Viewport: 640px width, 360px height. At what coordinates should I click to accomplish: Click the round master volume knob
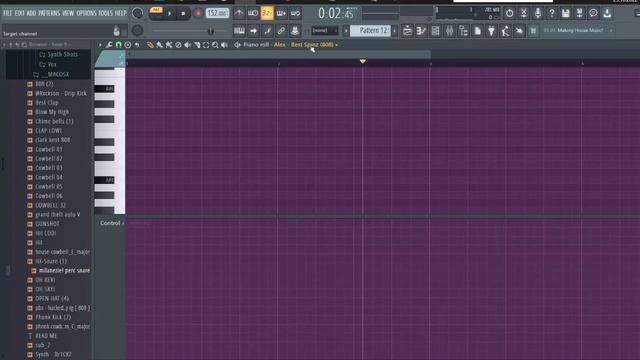(138, 13)
